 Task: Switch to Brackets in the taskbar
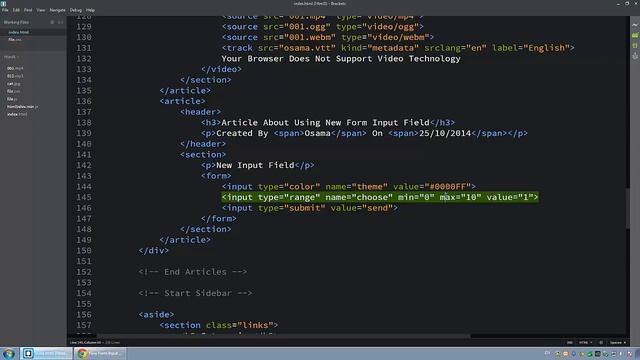[46, 353]
